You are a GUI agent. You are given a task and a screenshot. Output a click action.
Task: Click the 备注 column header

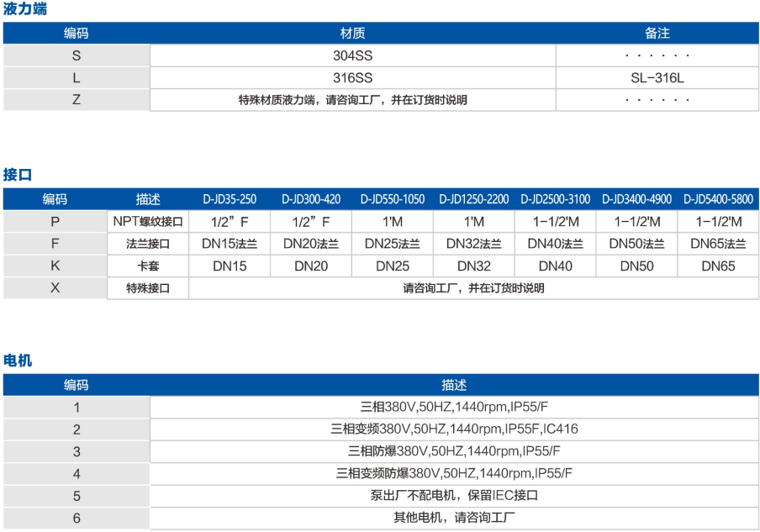click(x=657, y=34)
